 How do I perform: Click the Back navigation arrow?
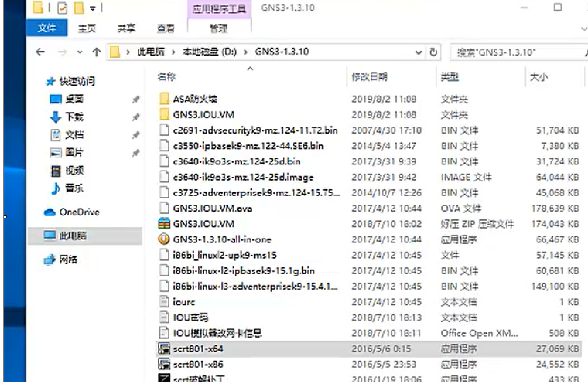coord(40,52)
